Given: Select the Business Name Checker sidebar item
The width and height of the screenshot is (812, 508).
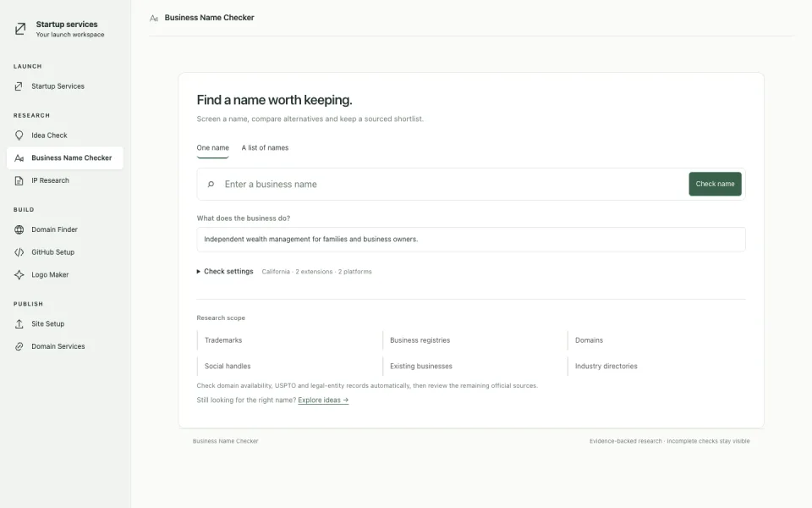Looking at the screenshot, I should pos(65,158).
